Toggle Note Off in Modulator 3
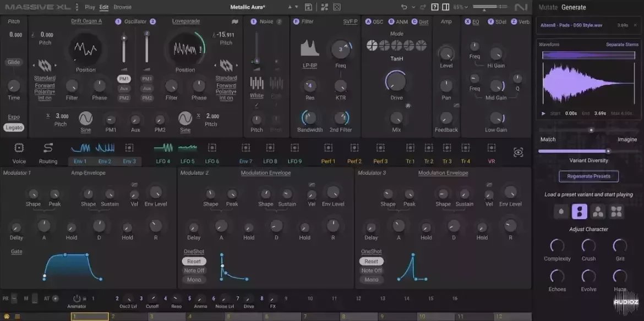The image size is (644, 321). pyautogui.click(x=372, y=270)
